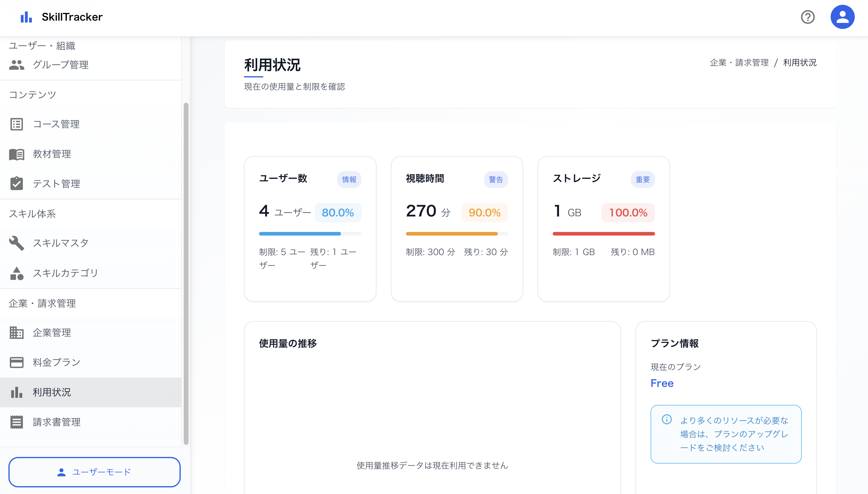Open コース管理 via its grid icon
This screenshot has width=868, height=494.
click(x=16, y=124)
